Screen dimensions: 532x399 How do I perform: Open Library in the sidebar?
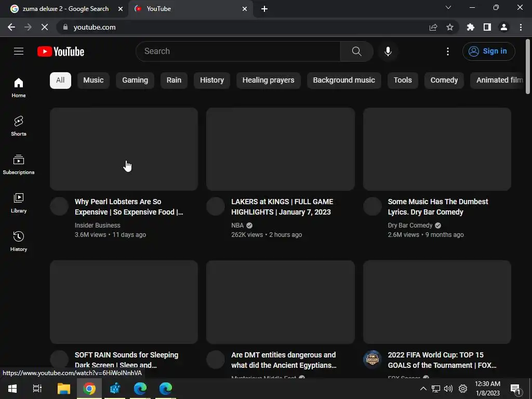coord(19,203)
